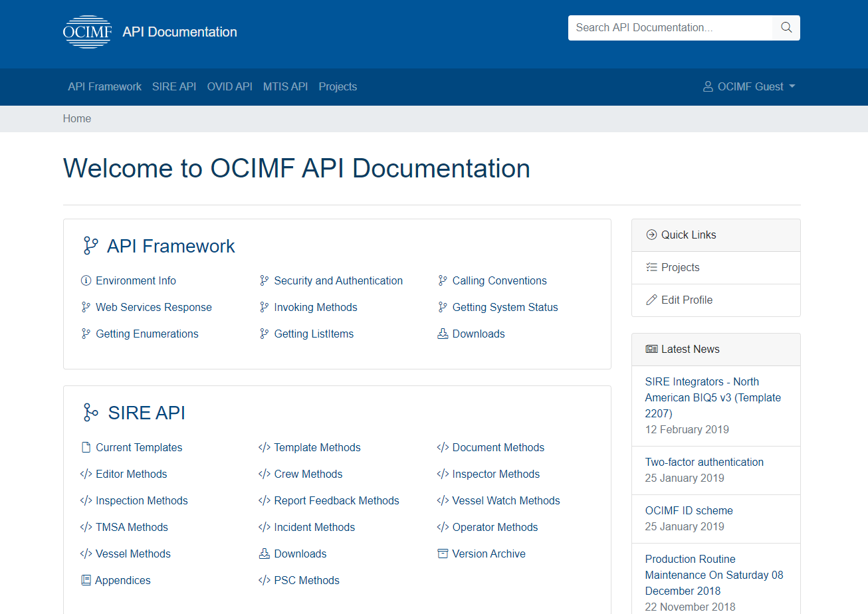
Task: Click the code icon beside PSC Methods
Action: point(264,580)
